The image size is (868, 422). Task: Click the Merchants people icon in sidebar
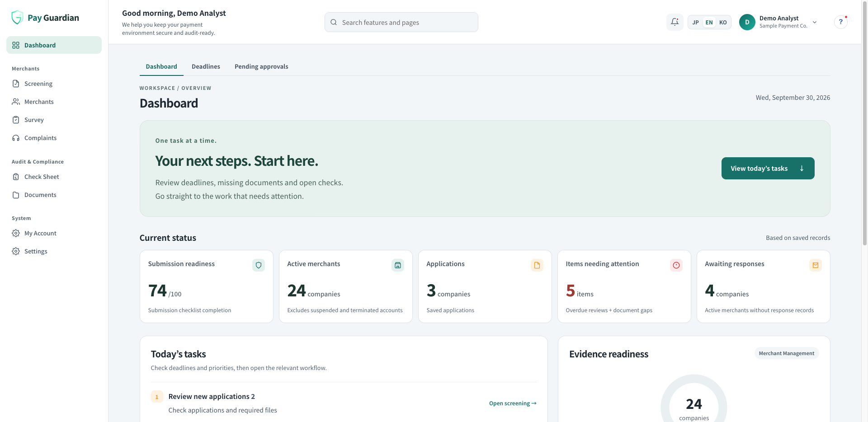[x=16, y=102]
